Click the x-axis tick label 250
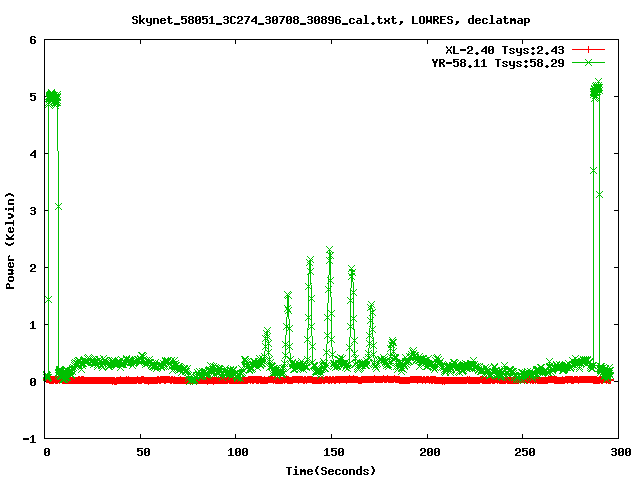Image resolution: width=640 pixels, height=480 pixels. tap(523, 451)
